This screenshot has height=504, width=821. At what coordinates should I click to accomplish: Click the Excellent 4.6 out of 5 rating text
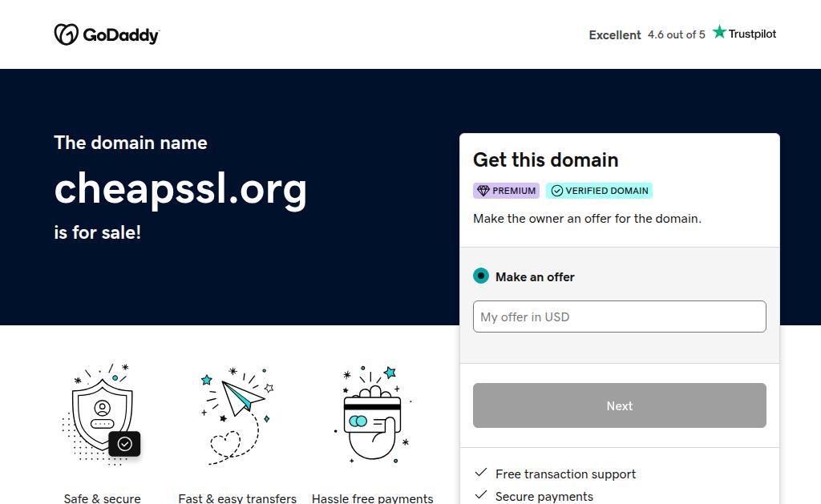coord(647,34)
